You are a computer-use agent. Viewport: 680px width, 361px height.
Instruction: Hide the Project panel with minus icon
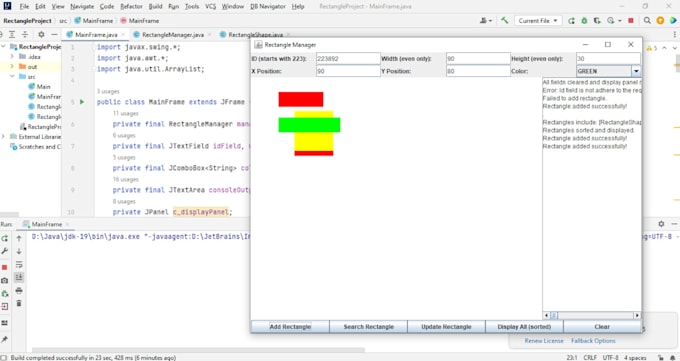point(54,34)
